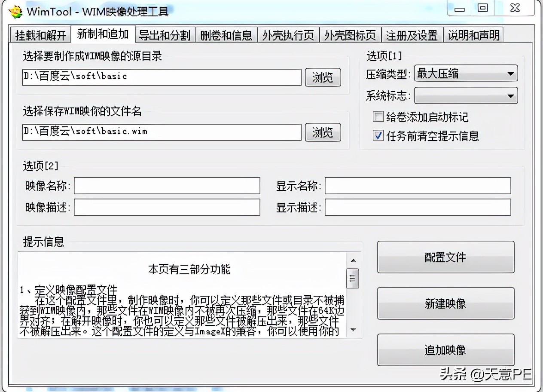Uncheck 任务前清空提示信息

pyautogui.click(x=378, y=136)
